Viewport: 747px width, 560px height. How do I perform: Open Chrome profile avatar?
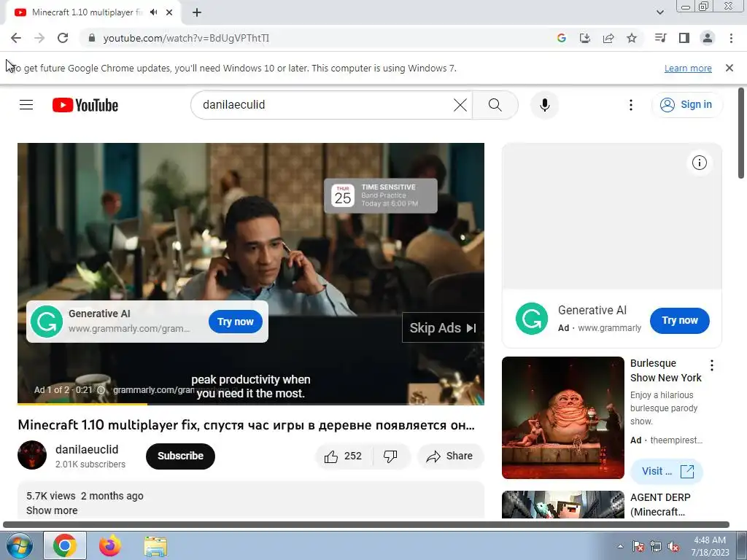coord(708,38)
